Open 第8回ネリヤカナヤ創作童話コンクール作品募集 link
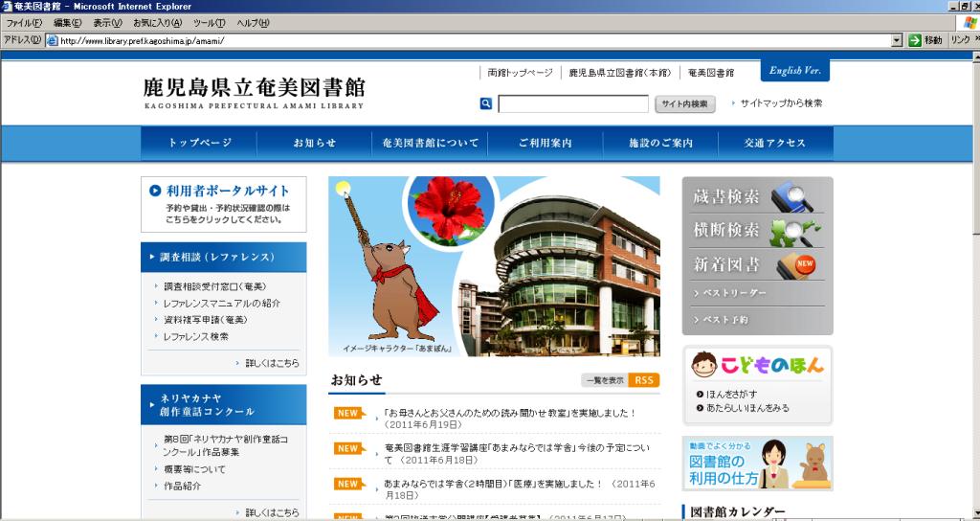This screenshot has width=980, height=521. coord(225,445)
